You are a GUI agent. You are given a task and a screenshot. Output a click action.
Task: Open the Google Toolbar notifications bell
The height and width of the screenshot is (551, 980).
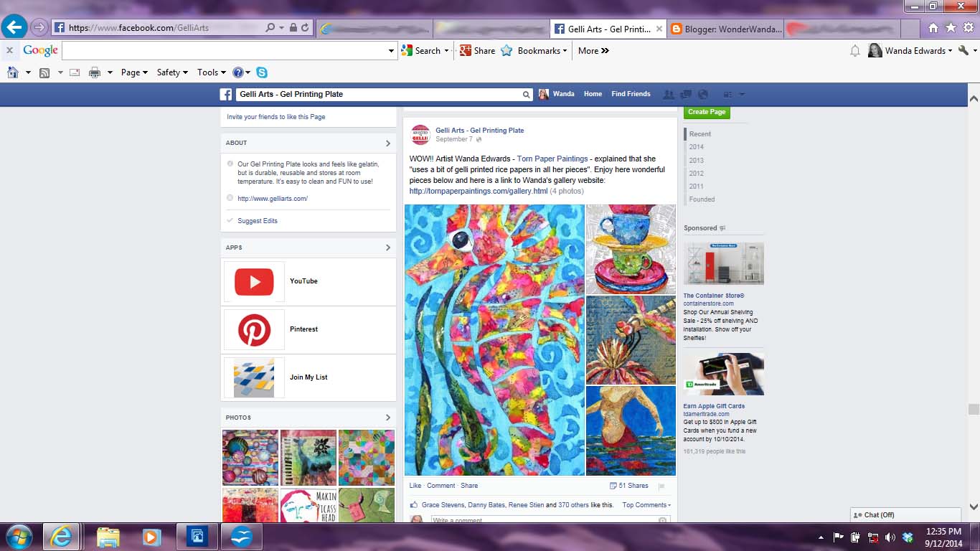tap(854, 50)
